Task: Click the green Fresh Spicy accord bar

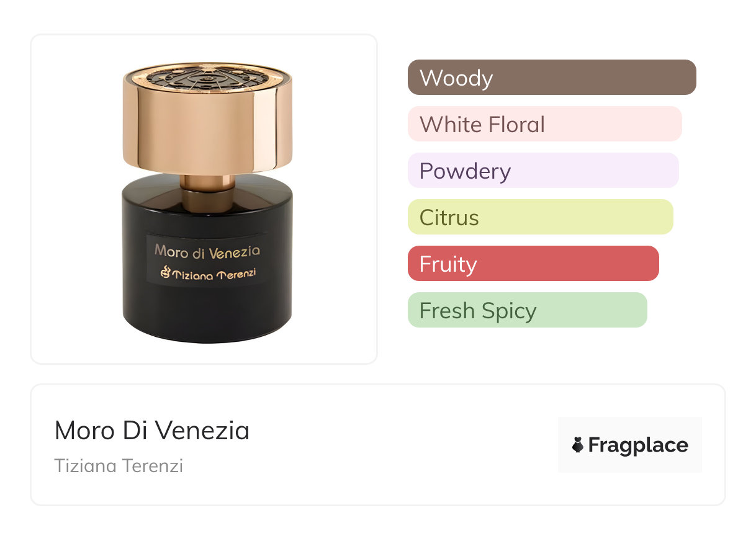Action: point(527,310)
